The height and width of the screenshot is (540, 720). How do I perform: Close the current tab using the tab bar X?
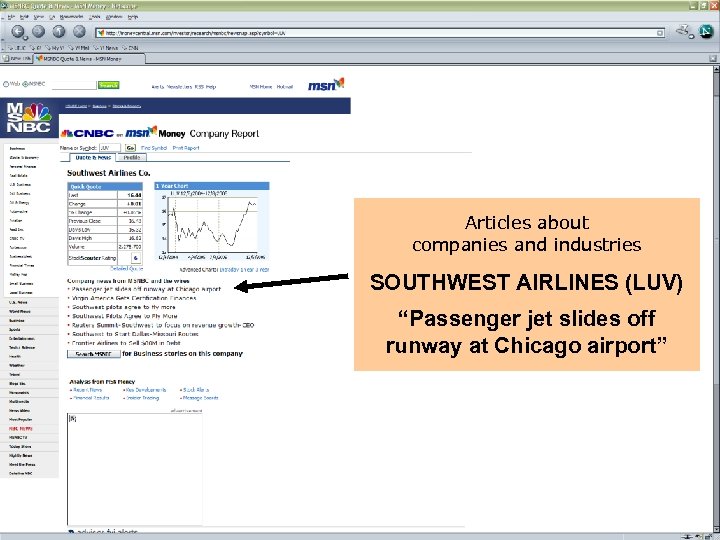[x=713, y=58]
